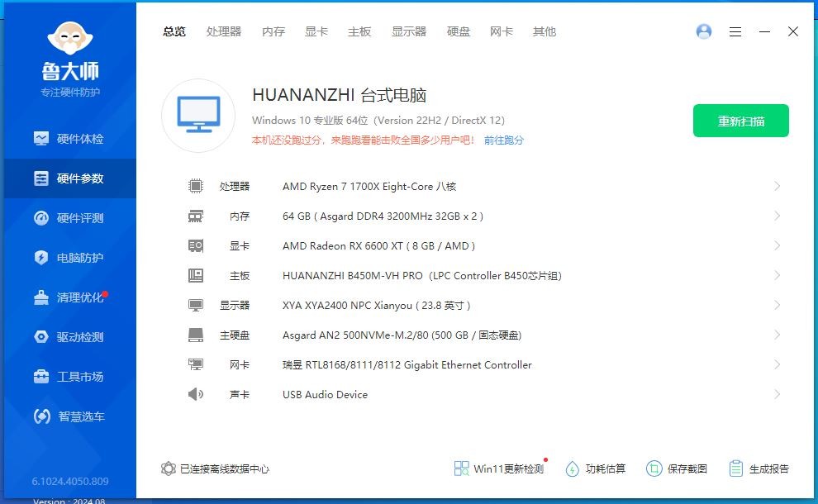The image size is (818, 504).
Task: Click the HUANANZHI B450M-VH PRO text
Action: (x=422, y=275)
